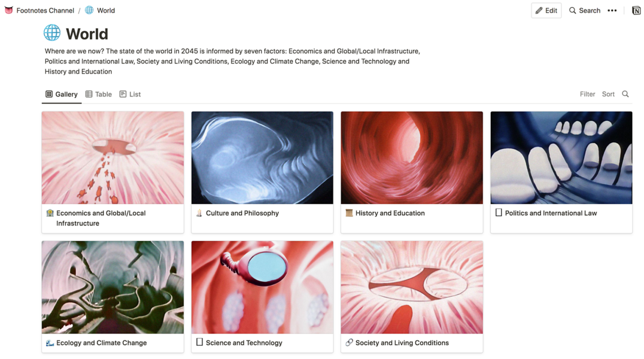Click the Society and Living Conditions link icon

[349, 342]
